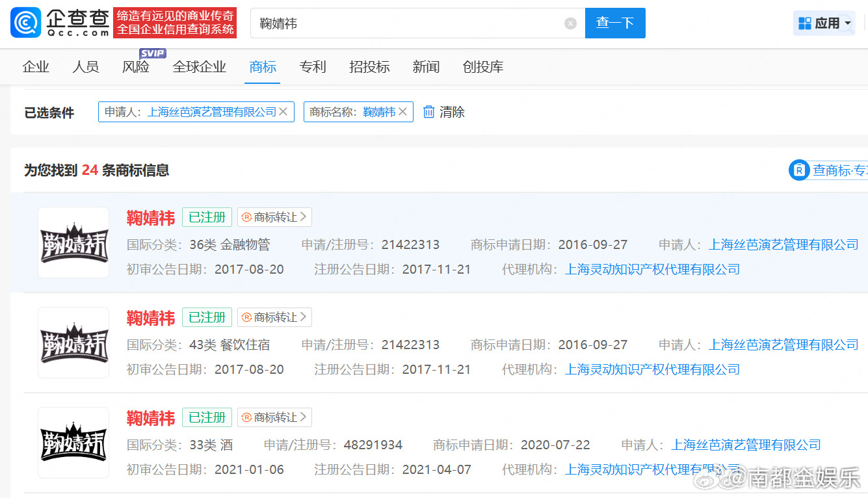Open 上海丝芭演艺管理有限公司 applicant link
The height and width of the screenshot is (498, 868).
click(x=783, y=244)
